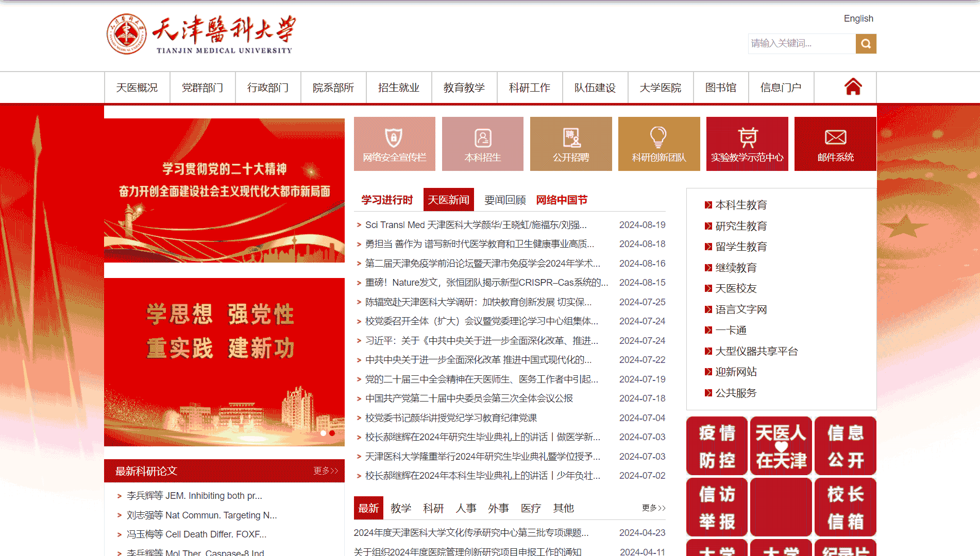Switch to the 网络中国节 tab
Viewport: 980px width, 556px height.
point(562,200)
